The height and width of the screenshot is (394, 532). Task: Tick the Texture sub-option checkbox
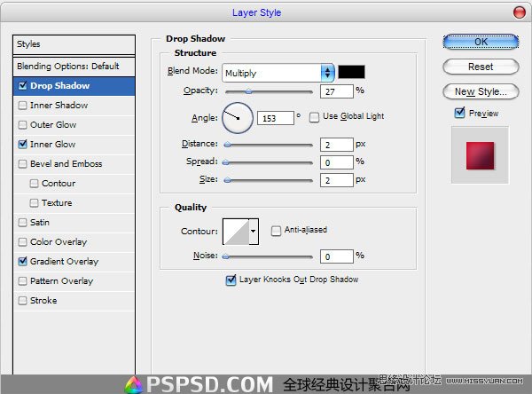34,203
